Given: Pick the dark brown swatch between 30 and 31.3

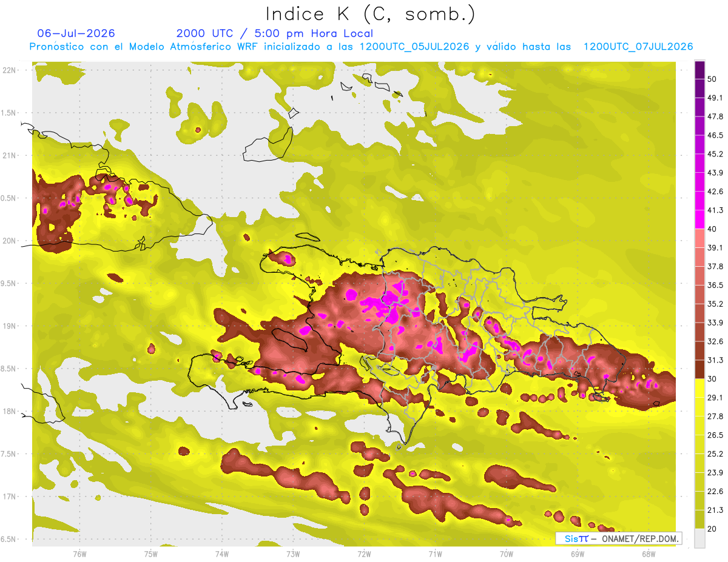Looking at the screenshot, I should tap(699, 369).
